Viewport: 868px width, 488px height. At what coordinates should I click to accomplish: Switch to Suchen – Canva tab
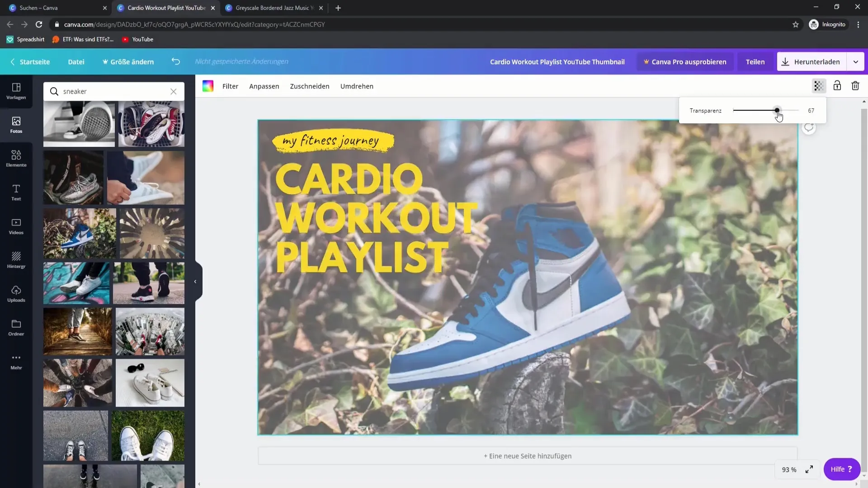pyautogui.click(x=54, y=8)
